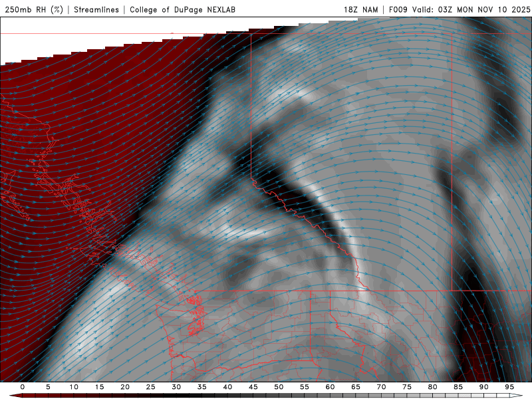Click the colorbar label '95'
Viewport: 532px width, 399px height.
click(x=509, y=387)
